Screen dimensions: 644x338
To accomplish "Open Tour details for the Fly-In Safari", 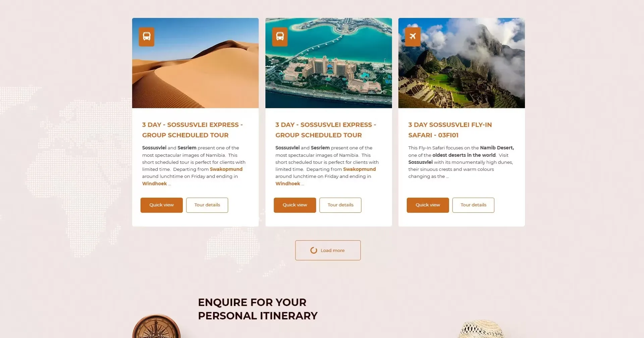I will pyautogui.click(x=473, y=205).
